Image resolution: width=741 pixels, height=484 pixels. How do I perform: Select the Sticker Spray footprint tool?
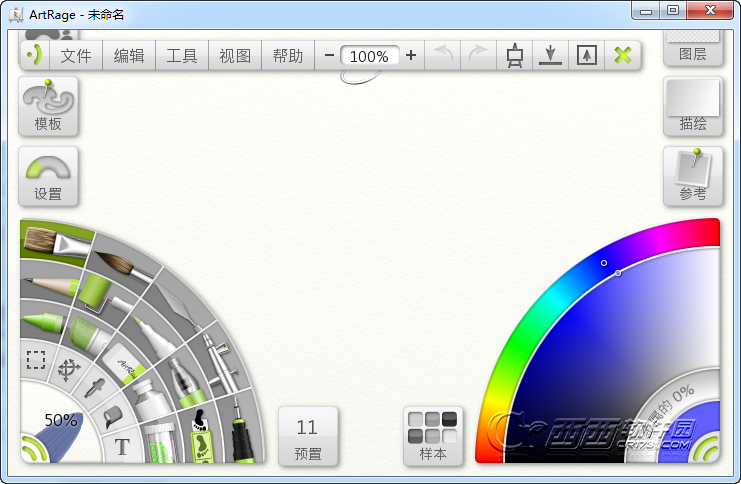(202, 437)
